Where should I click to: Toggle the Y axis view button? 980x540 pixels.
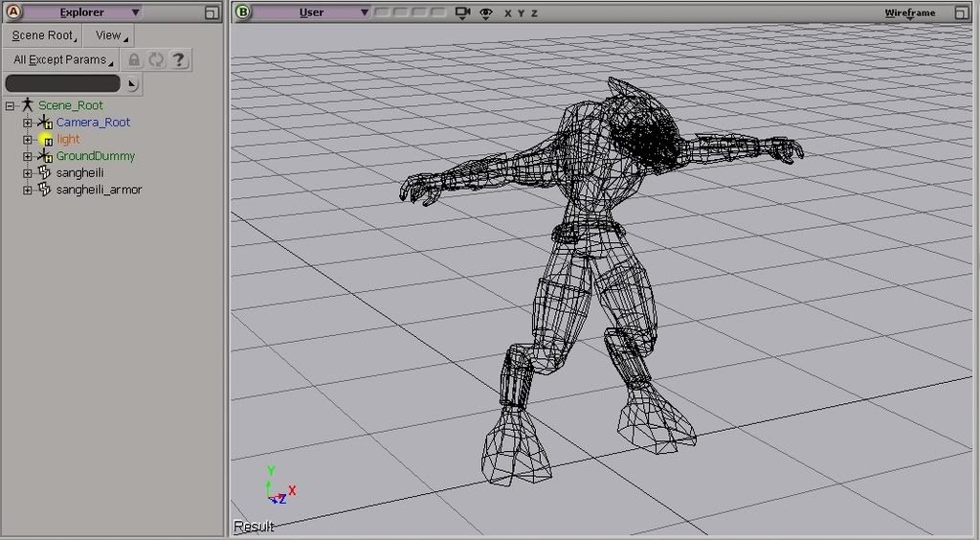[521, 13]
